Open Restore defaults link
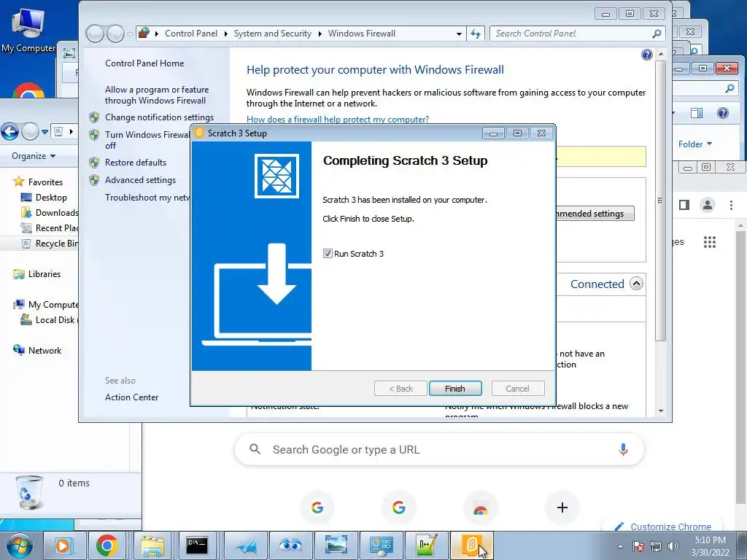The height and width of the screenshot is (560, 747). click(x=136, y=163)
